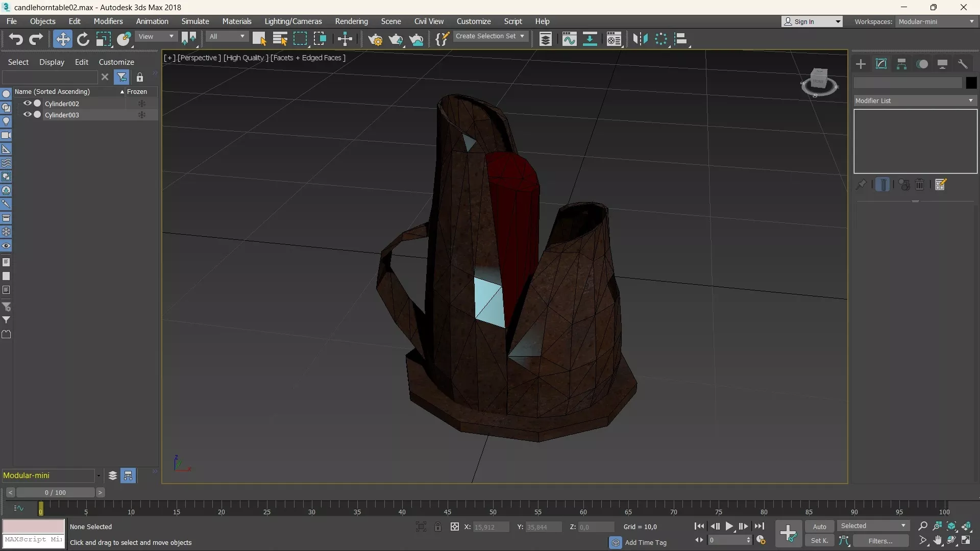
Task: Open Modular-mini explorer dropdown at bottom
Action: pos(99,475)
